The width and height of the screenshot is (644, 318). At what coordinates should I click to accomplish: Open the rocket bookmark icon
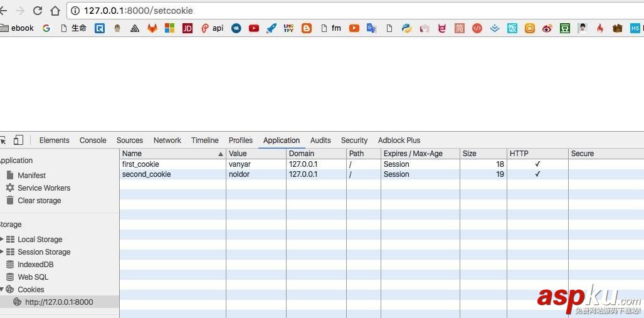271,28
